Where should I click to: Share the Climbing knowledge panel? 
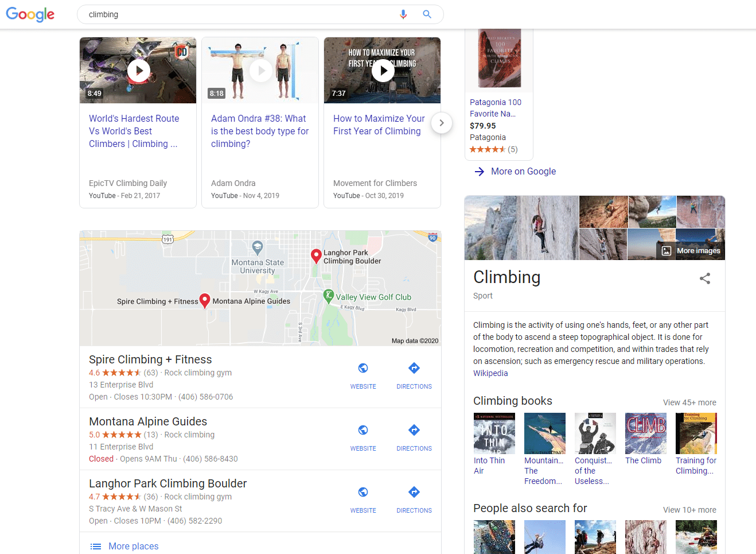tap(705, 278)
